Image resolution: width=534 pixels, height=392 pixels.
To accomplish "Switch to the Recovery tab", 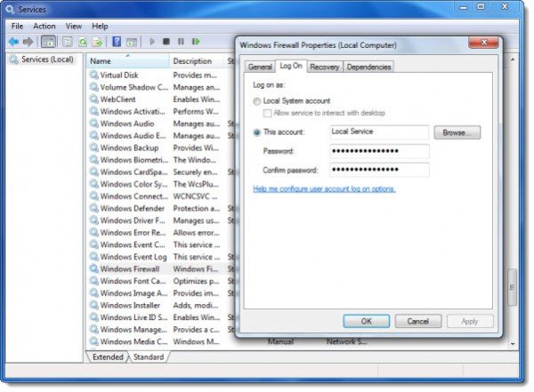I will [x=324, y=67].
